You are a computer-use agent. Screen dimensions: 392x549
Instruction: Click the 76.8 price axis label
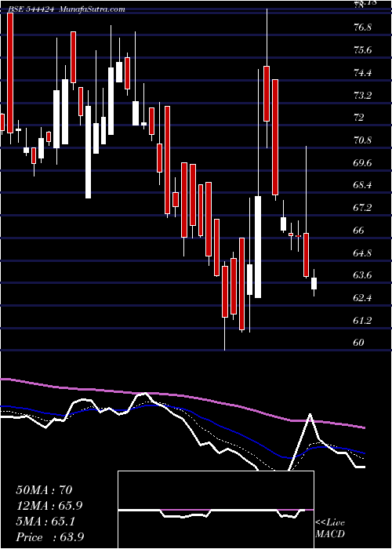pos(363,27)
